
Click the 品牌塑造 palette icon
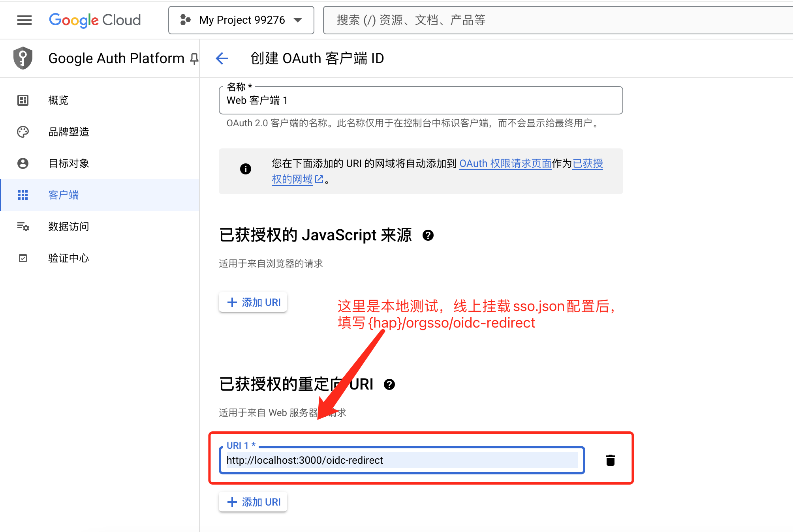(23, 132)
